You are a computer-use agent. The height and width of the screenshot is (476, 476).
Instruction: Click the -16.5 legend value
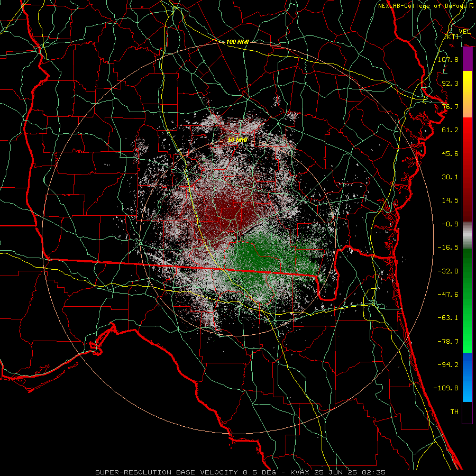tap(448, 248)
